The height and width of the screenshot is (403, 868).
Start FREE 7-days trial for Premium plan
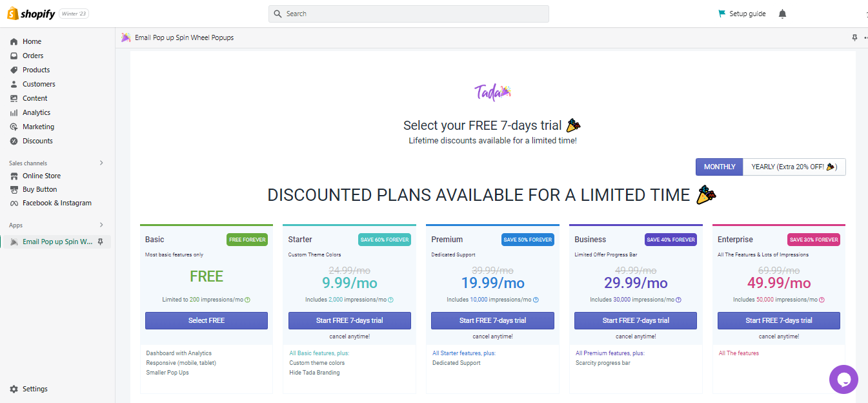pos(492,320)
